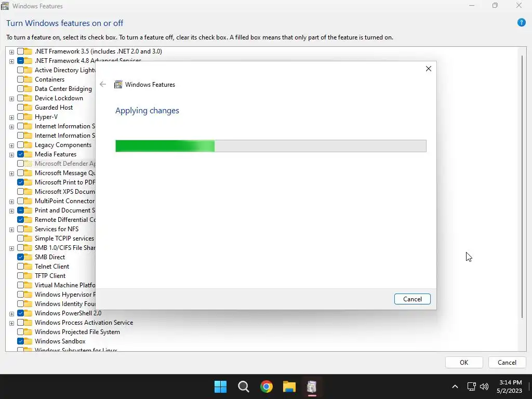Open the Windows Start menu

[x=220, y=387]
